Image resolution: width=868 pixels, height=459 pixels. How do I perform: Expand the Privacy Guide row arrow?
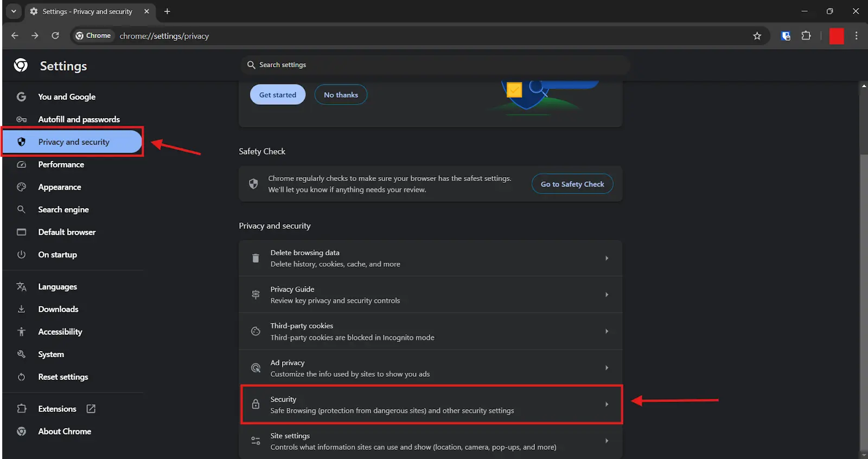(607, 295)
